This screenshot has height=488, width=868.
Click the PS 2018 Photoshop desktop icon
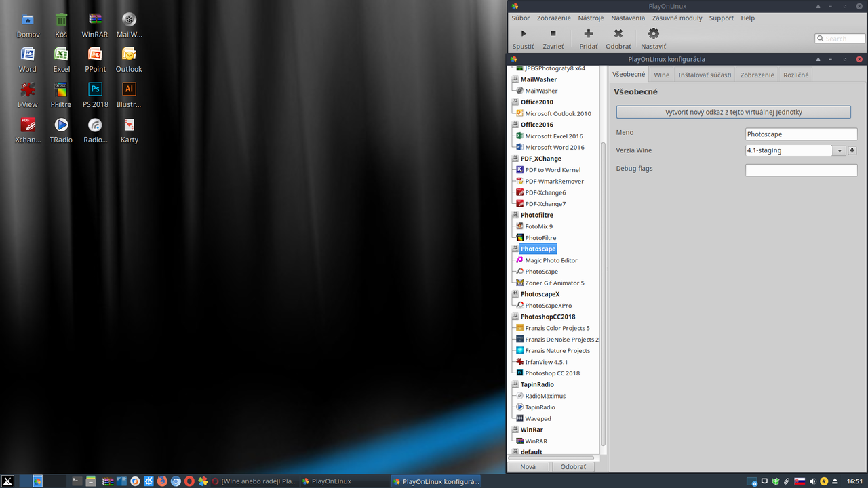click(95, 89)
